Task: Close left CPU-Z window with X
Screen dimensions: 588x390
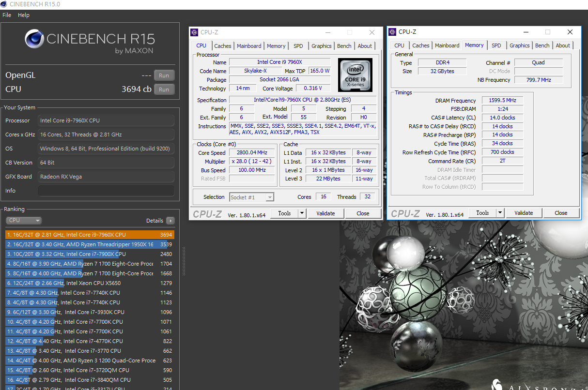Action: pyautogui.click(x=372, y=32)
